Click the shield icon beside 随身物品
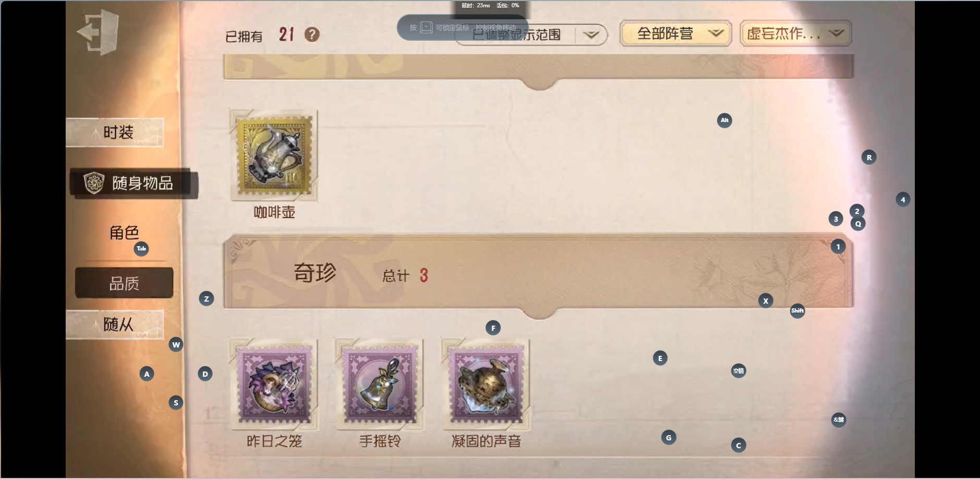 coord(94,183)
